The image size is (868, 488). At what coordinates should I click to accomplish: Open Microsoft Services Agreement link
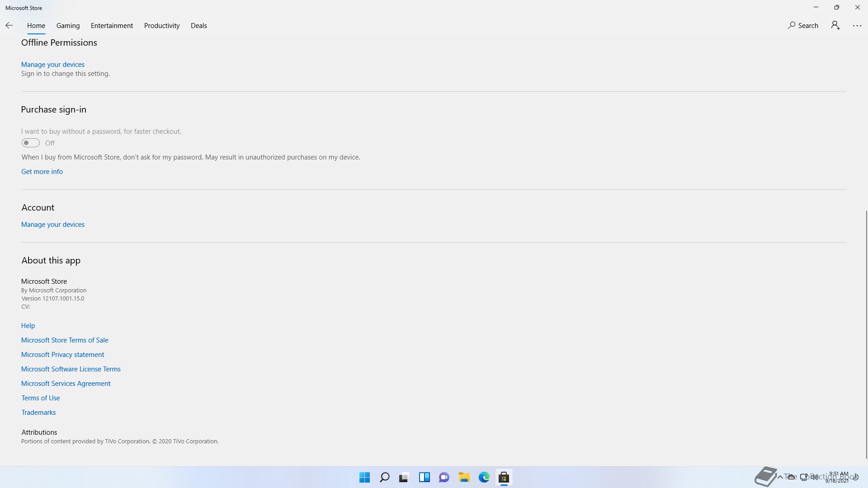66,384
